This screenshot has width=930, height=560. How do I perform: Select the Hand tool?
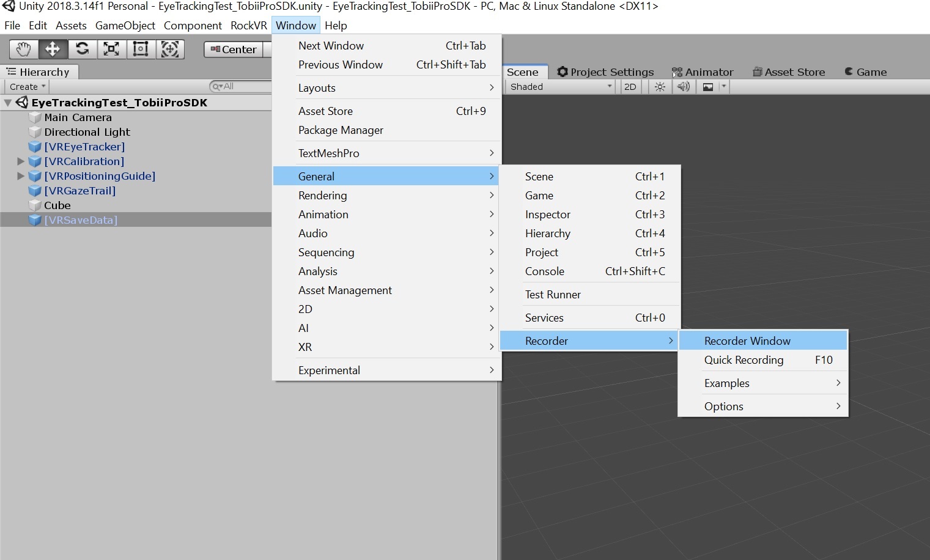(24, 49)
